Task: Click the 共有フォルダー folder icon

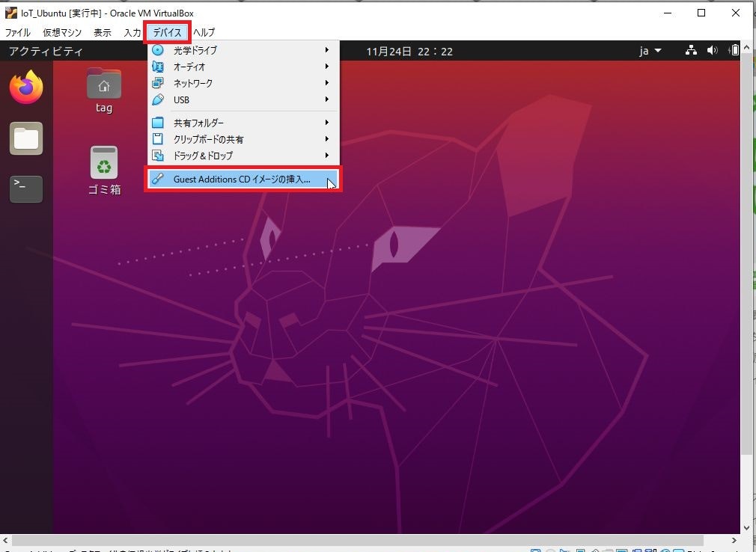Action: [158, 123]
